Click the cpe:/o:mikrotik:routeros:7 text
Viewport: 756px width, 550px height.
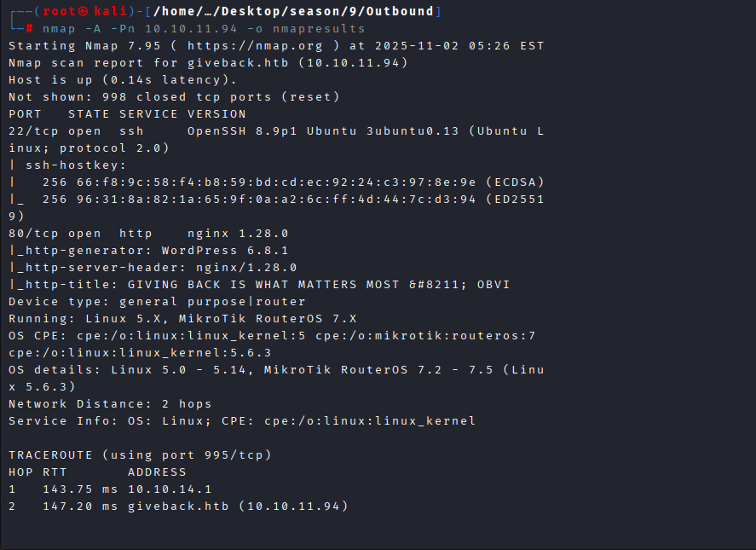pos(425,335)
